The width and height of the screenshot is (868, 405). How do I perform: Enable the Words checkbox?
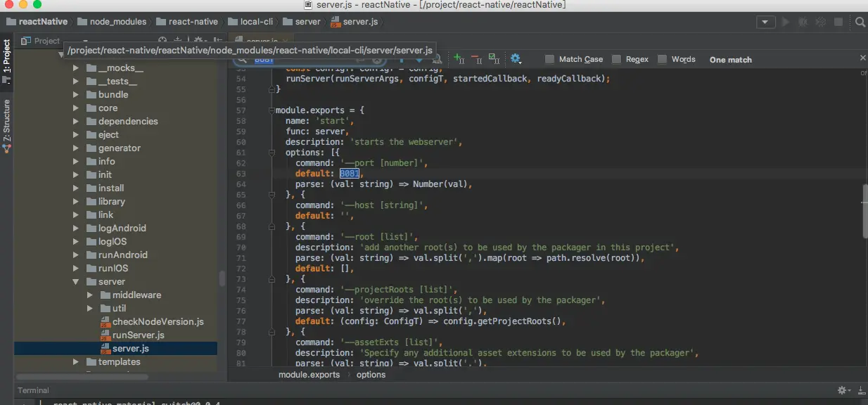click(x=663, y=60)
